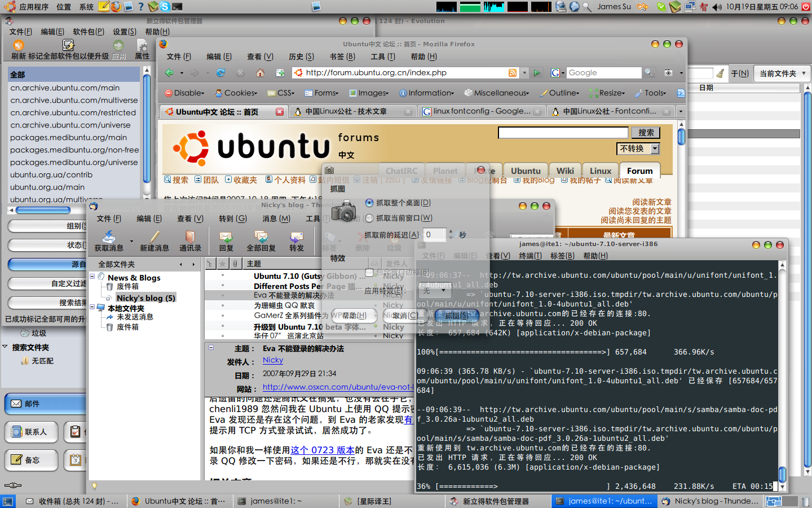
Task: Click the volume speaker icon in the system tray
Action: [717, 7]
